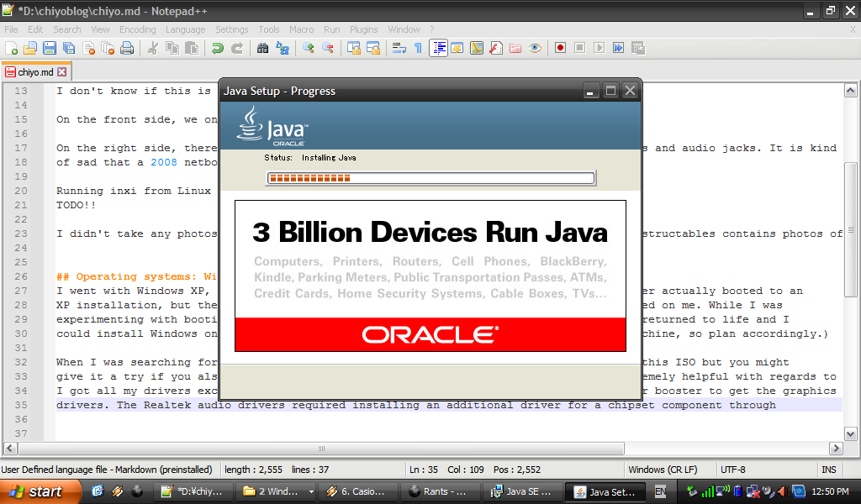Click the Copy toolbar icon
This screenshot has height=504, width=861.
(172, 48)
